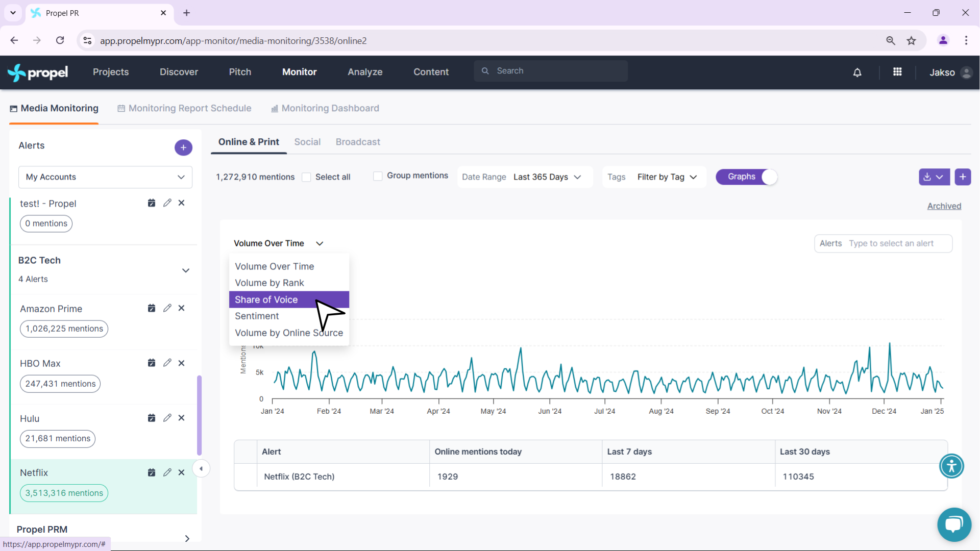The height and width of the screenshot is (551, 980).
Task: Edit the Netflix alert
Action: coord(167,472)
